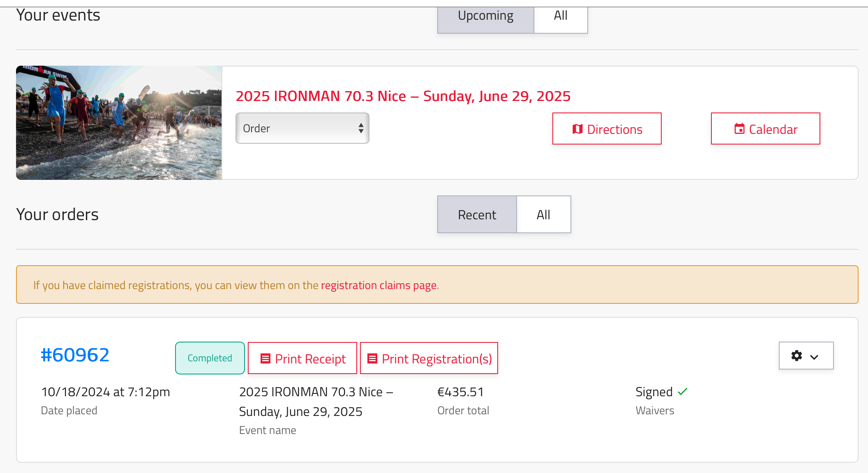This screenshot has width=868, height=473.
Task: Show All orders tab
Action: pyautogui.click(x=543, y=214)
